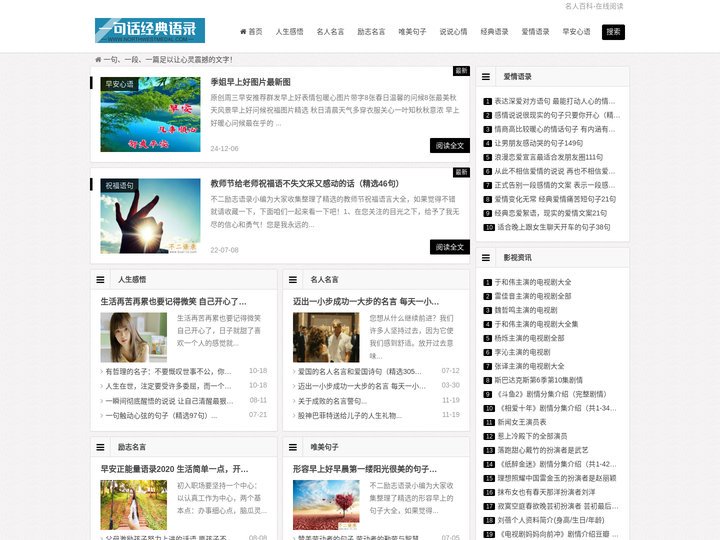Select 经典语录 in the navigation bar
This screenshot has height=540, width=720.
tap(494, 32)
